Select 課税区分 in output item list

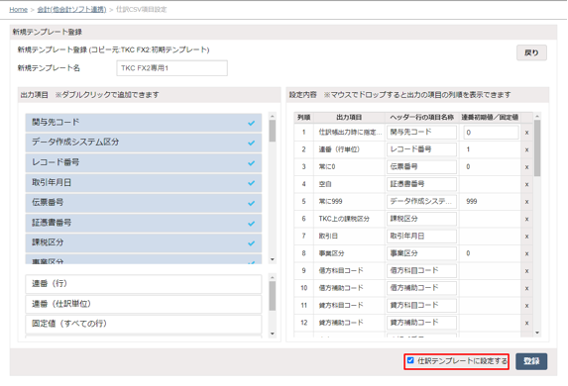point(143,243)
